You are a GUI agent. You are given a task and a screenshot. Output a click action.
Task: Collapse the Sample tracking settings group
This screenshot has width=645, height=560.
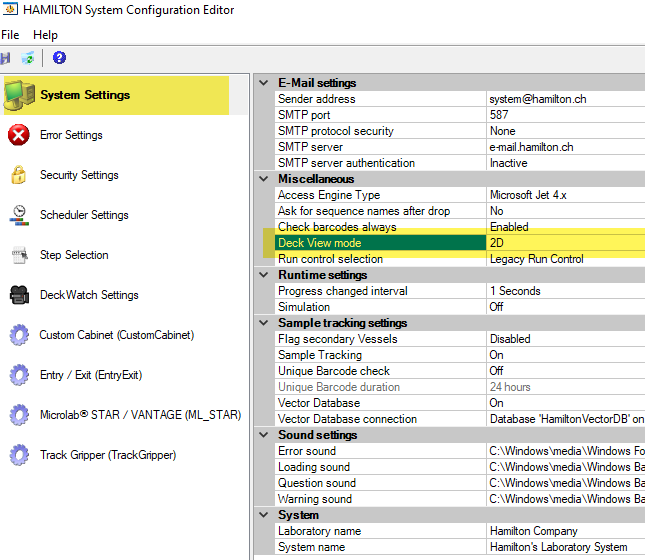(x=264, y=323)
